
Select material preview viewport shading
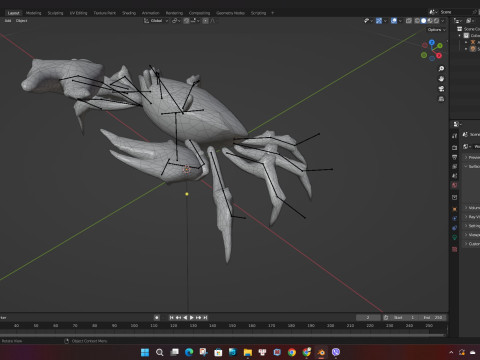pyautogui.click(x=430, y=21)
